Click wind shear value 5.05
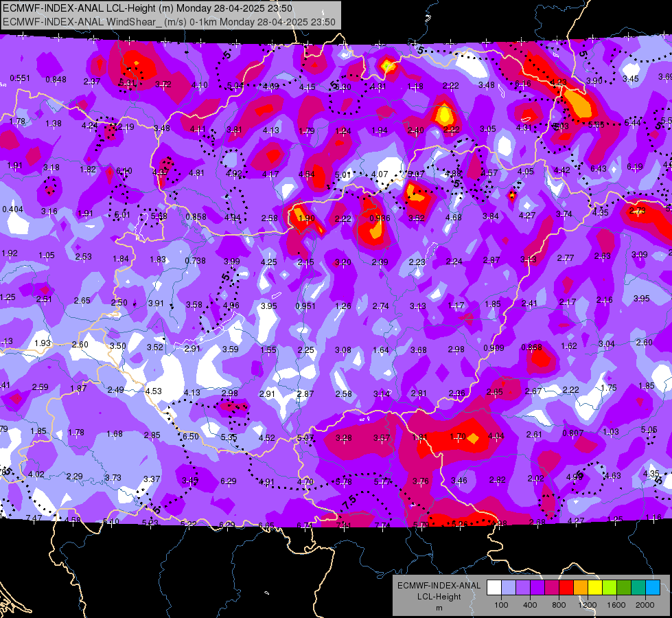Image resolution: width=672 pixels, height=618 pixels. (649, 429)
